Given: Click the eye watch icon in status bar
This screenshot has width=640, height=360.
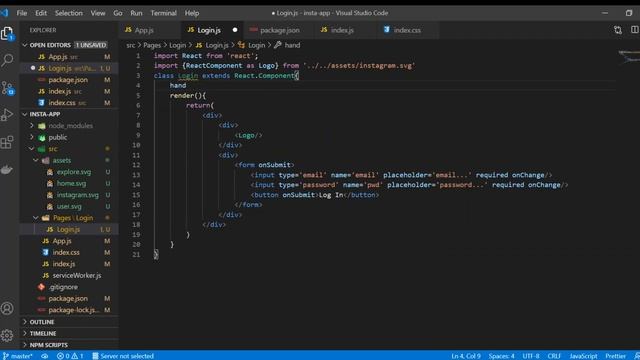Looking at the screenshot, I should point(44,356).
